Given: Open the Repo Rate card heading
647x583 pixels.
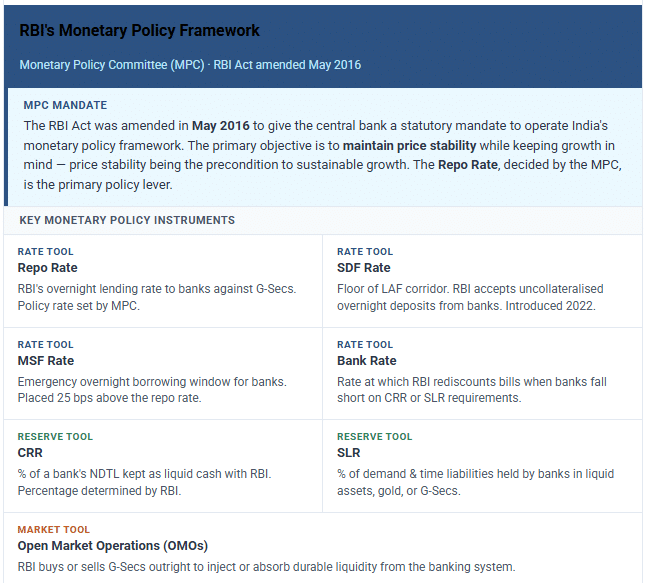Looking at the screenshot, I should point(47,268).
